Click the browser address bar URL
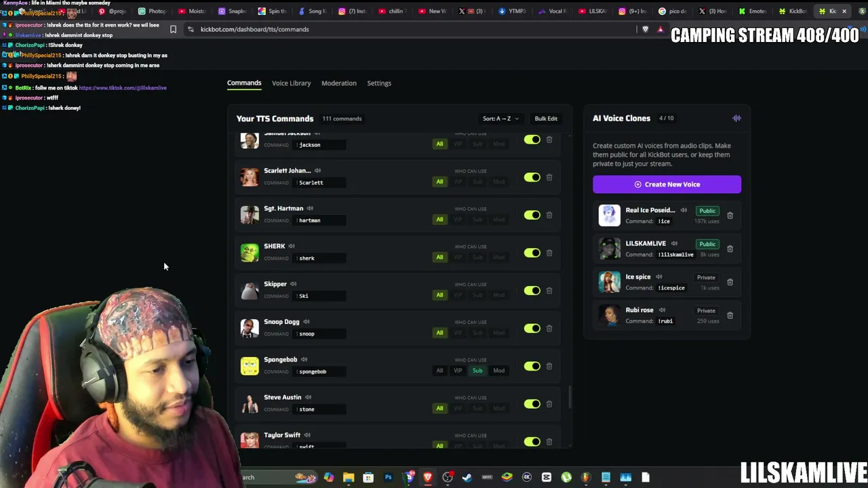868x488 pixels. [254, 29]
